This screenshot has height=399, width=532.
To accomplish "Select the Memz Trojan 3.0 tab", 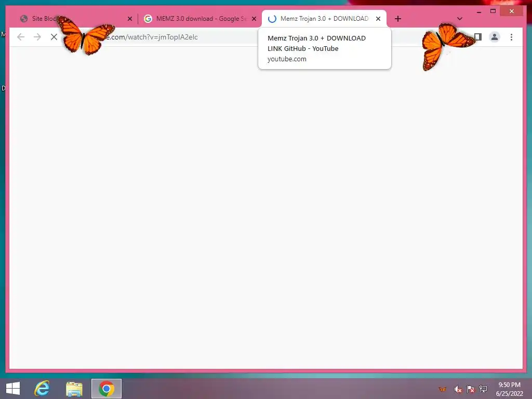I will click(x=324, y=19).
